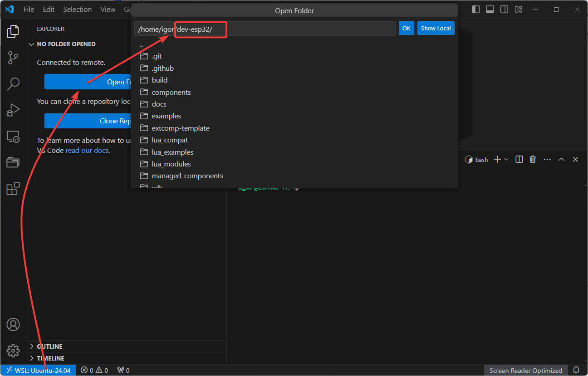Open the project manager folders icon

13,162
